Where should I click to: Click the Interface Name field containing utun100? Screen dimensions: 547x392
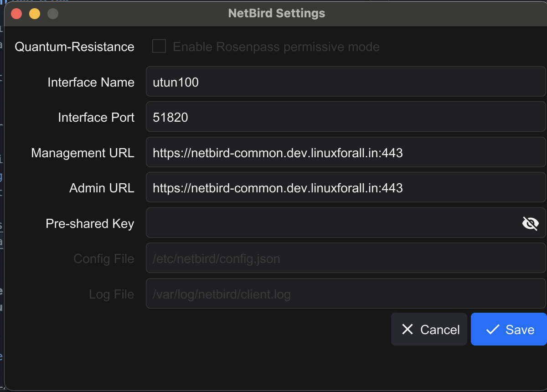point(346,82)
